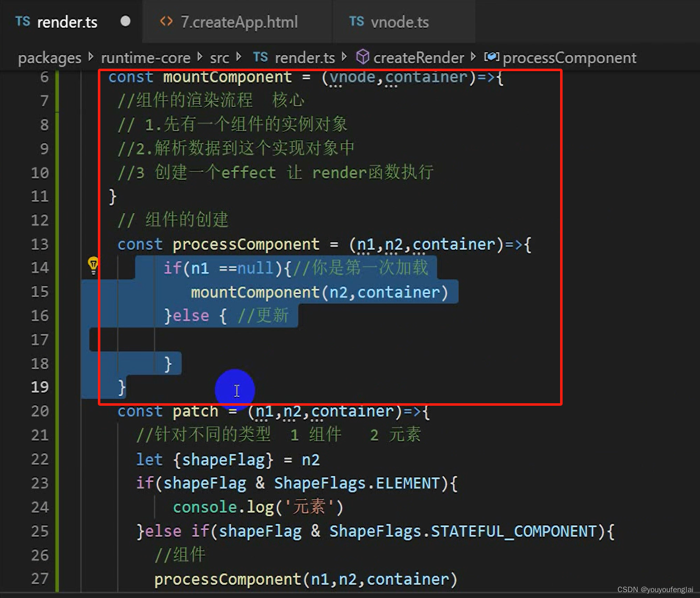Open the runtime-core breadcrumb

pos(146,57)
